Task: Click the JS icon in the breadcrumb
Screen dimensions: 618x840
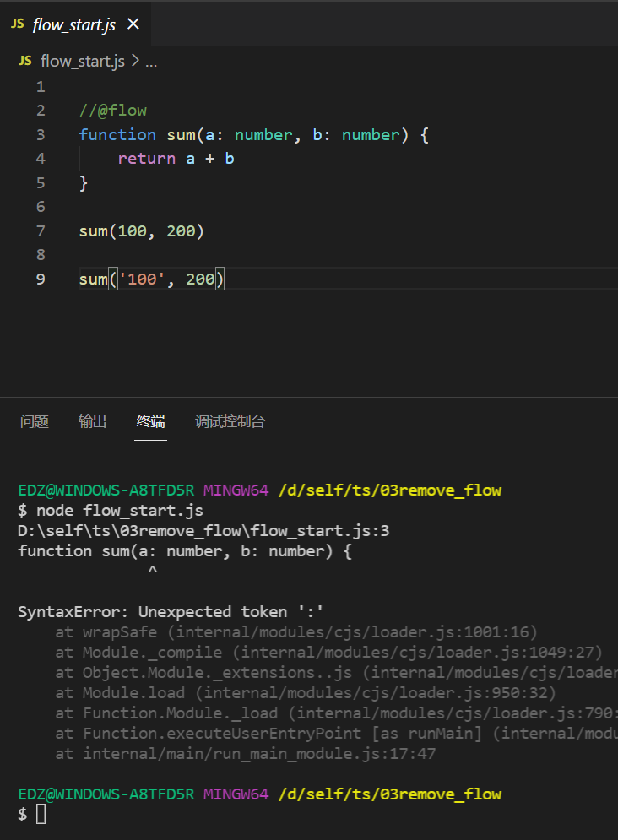Action: [x=25, y=61]
